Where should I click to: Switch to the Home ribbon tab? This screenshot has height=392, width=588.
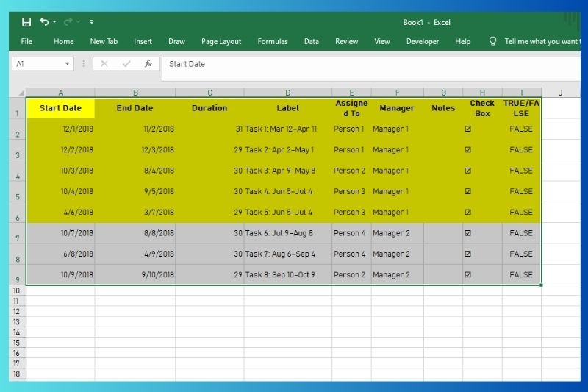tap(63, 41)
